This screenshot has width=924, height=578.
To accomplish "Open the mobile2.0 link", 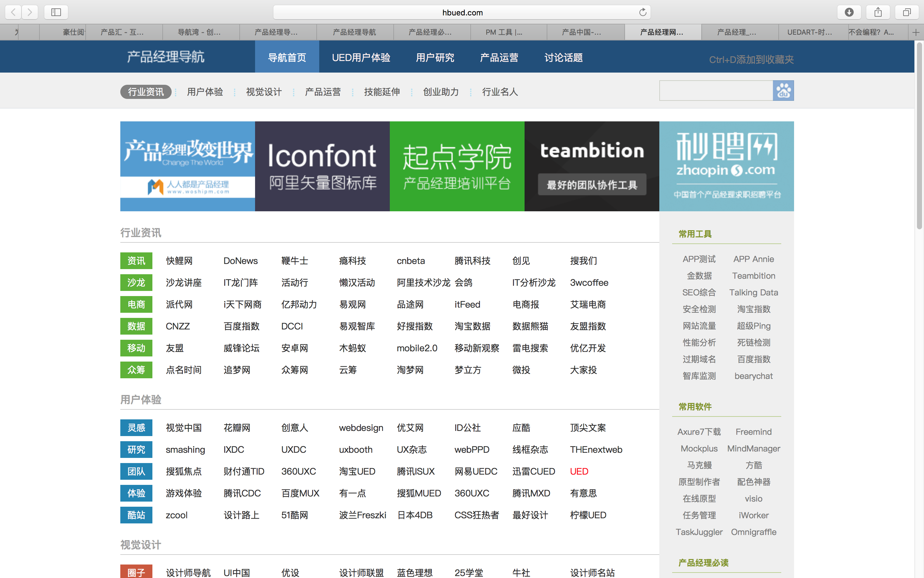I will click(x=417, y=348).
